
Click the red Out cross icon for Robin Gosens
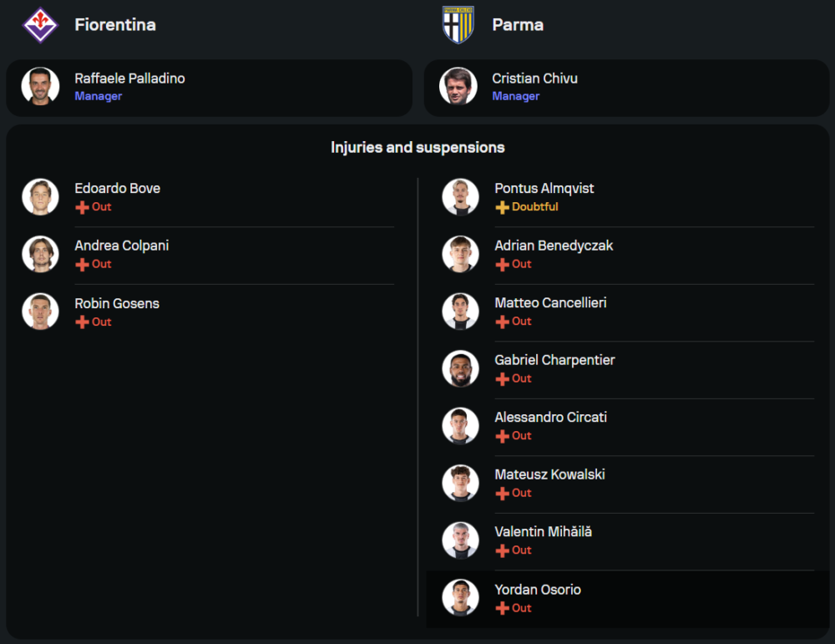point(82,322)
